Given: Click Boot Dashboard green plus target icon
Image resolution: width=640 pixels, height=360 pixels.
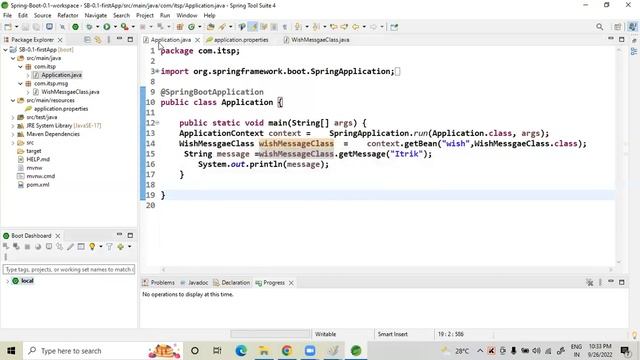Looking at the screenshot, I should point(120,247).
